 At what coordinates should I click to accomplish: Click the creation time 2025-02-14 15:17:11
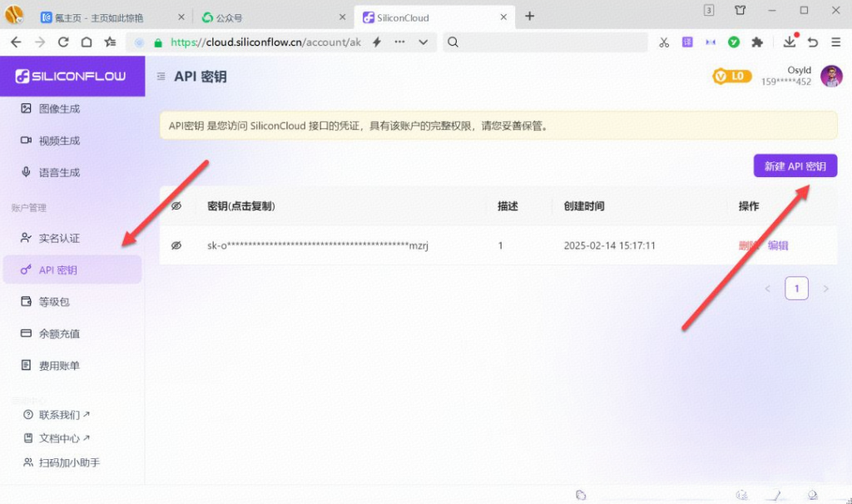[610, 245]
